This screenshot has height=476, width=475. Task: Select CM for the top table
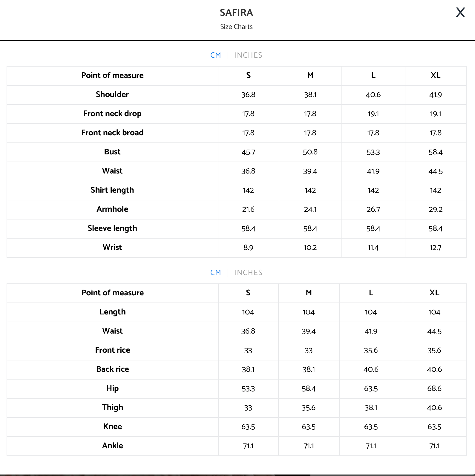[216, 55]
